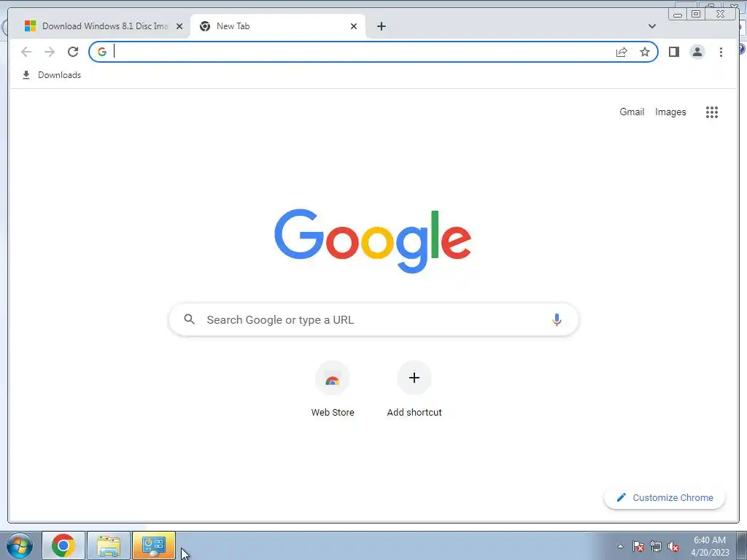
Task: Open the profile avatar menu
Action: [x=697, y=52]
